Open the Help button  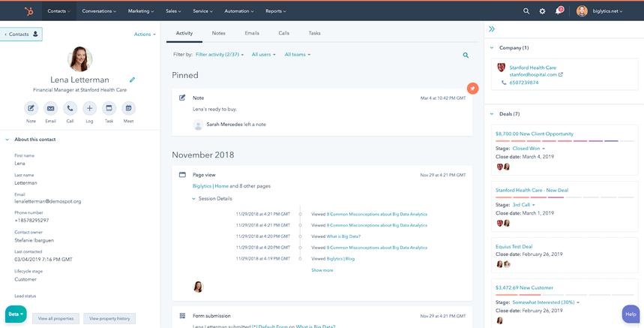click(631, 314)
